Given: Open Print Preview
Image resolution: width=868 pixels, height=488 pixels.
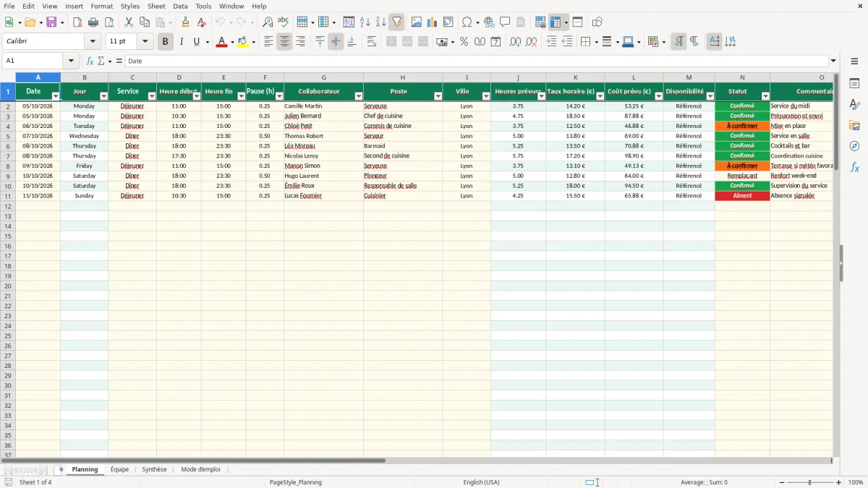Looking at the screenshot, I should pos(109,22).
